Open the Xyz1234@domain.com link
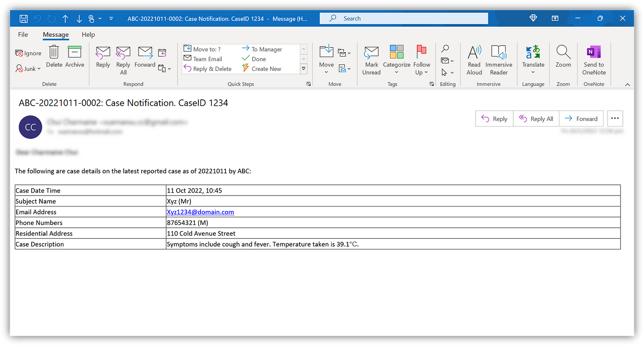This screenshot has height=346, width=644. point(201,212)
